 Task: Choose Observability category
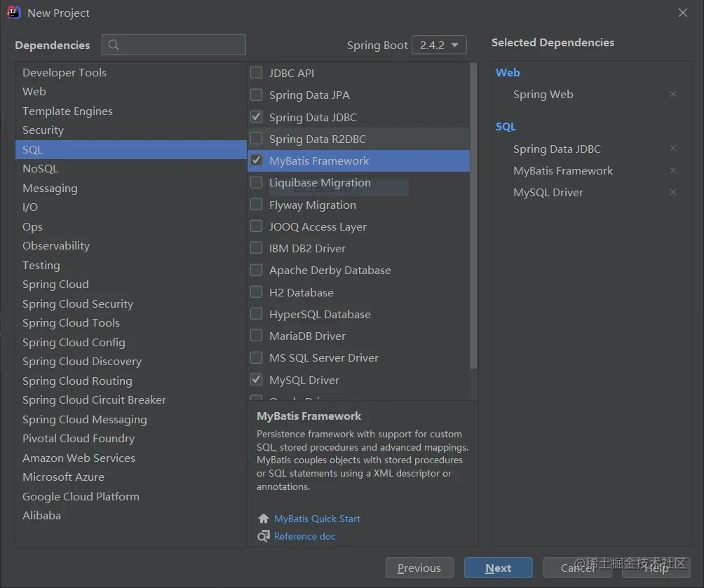coord(130,246)
